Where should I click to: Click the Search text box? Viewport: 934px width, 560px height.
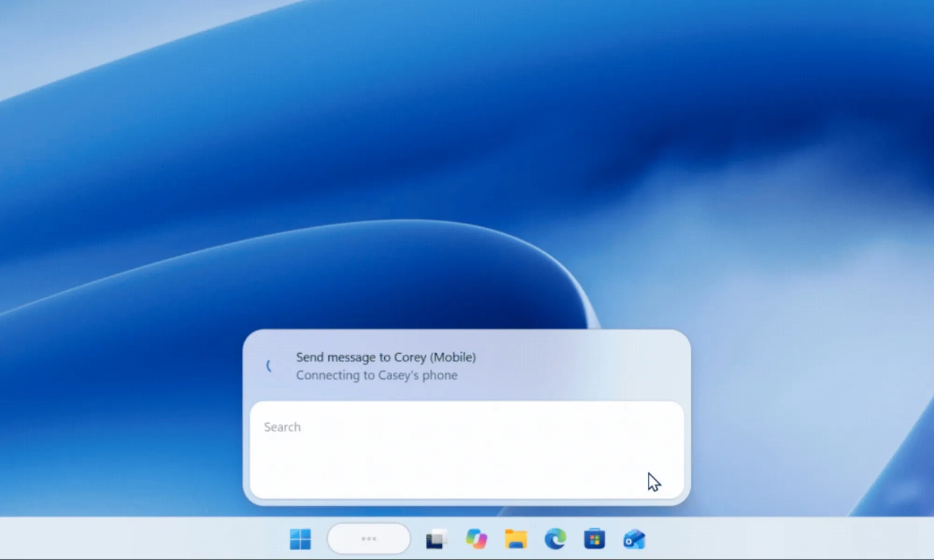[467, 450]
